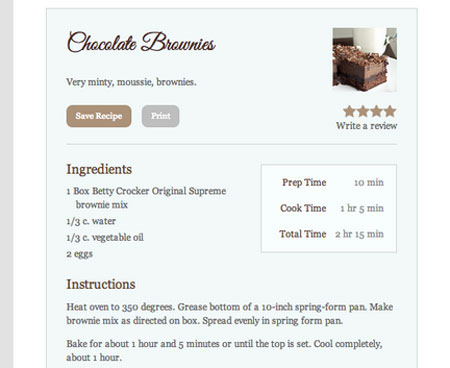
Task: Select the fourth rating star
Action: (x=390, y=111)
